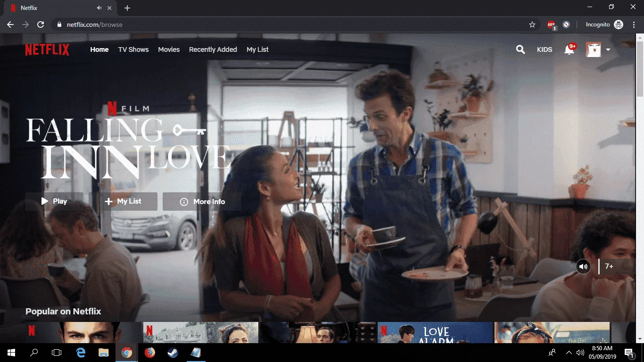644x362 pixels.
Task: Close the Netflix browser tab
Action: [109, 8]
